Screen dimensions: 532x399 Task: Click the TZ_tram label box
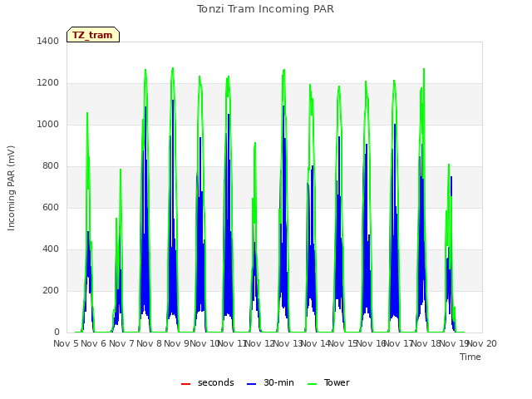point(93,35)
